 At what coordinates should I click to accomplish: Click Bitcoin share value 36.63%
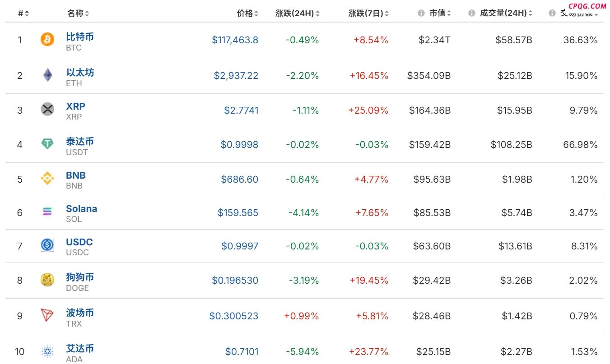tap(581, 40)
